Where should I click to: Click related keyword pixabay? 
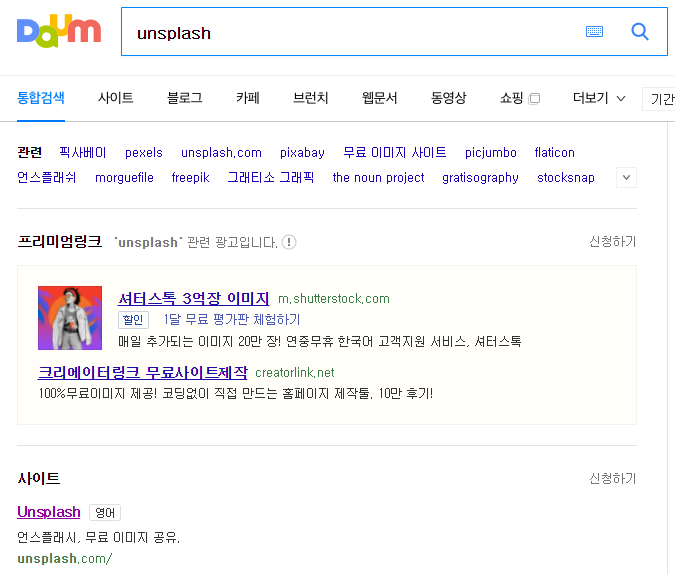(x=302, y=152)
